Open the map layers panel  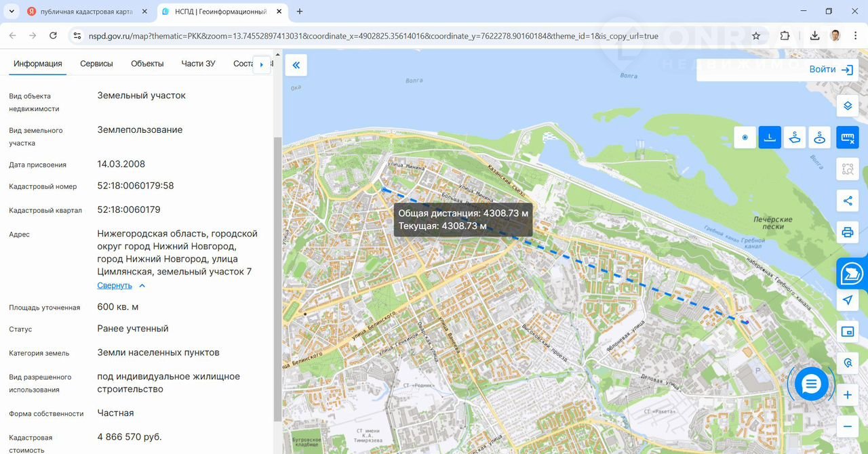[x=847, y=106]
